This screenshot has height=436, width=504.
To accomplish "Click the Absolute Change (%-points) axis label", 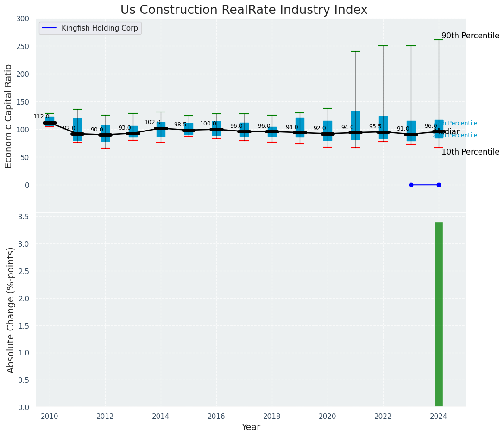I will coord(11,310).
